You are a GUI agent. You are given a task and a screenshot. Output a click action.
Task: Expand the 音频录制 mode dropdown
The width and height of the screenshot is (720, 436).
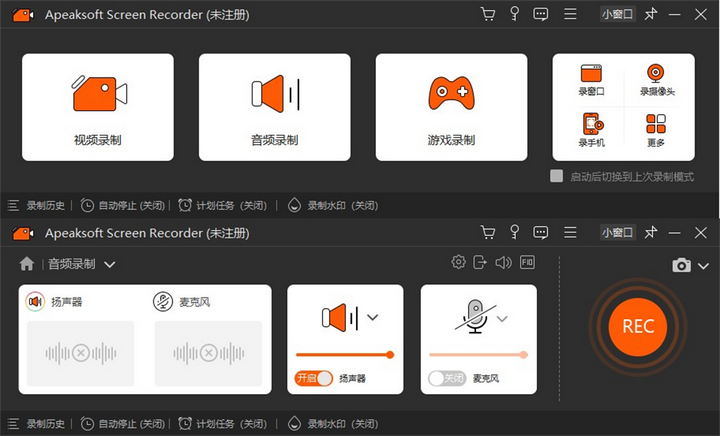tap(109, 264)
